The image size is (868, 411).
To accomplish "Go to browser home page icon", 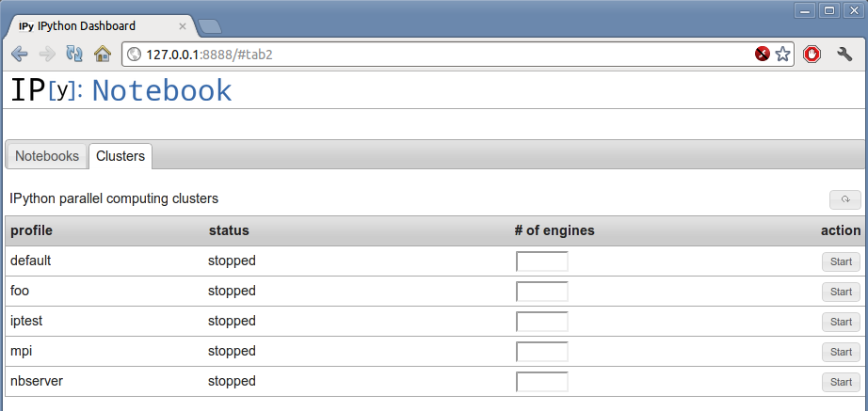I will pyautogui.click(x=103, y=54).
